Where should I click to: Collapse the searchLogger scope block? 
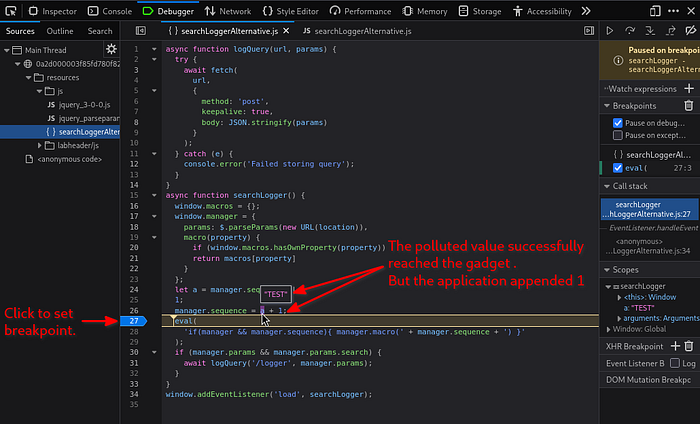[x=608, y=287]
